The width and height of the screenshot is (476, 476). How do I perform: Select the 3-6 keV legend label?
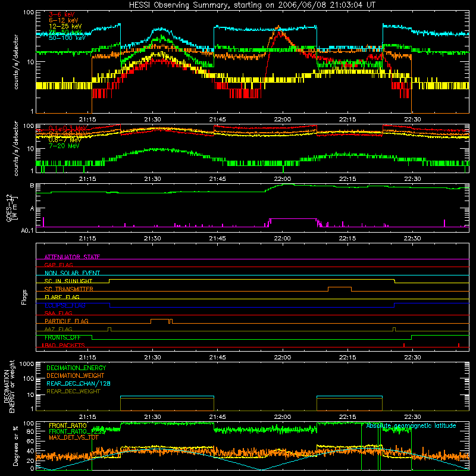[x=62, y=14]
